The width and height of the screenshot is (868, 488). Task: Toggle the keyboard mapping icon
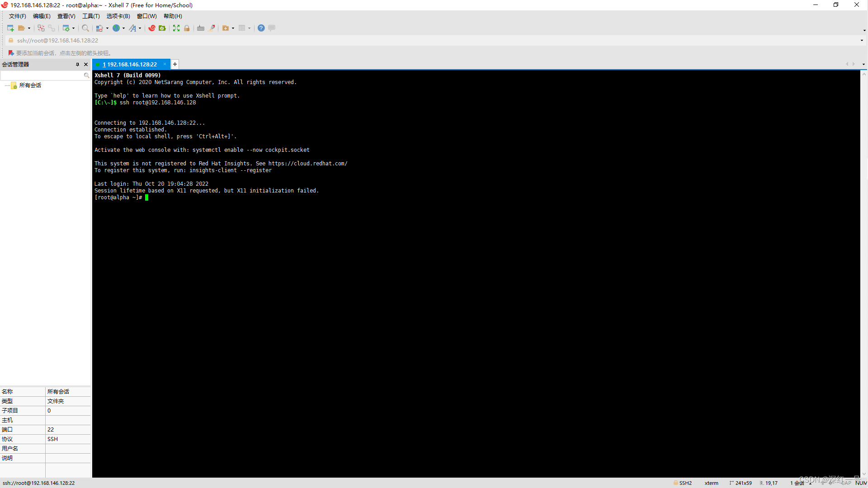click(201, 28)
